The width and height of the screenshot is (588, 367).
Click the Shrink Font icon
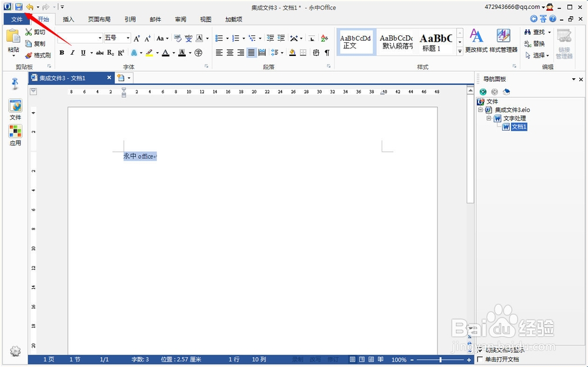148,38
